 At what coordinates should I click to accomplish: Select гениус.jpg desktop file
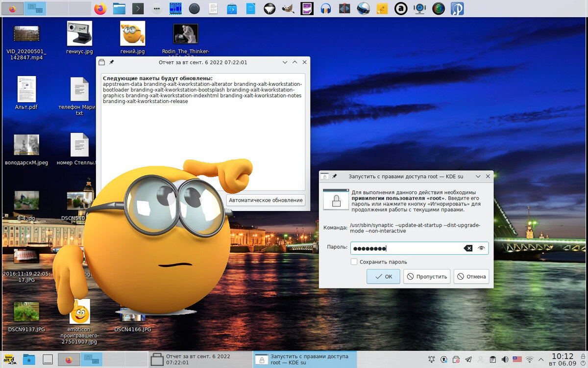79,38
